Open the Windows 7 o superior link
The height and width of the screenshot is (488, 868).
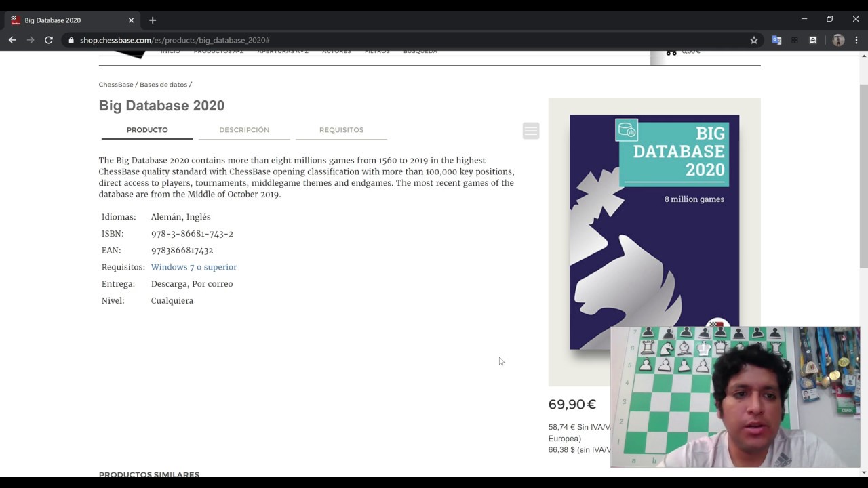tap(194, 267)
